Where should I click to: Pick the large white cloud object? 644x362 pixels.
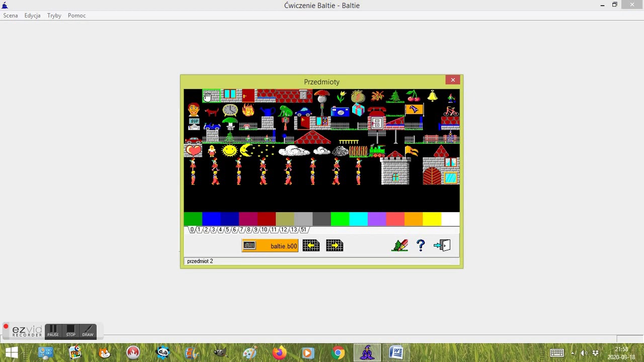(x=294, y=151)
